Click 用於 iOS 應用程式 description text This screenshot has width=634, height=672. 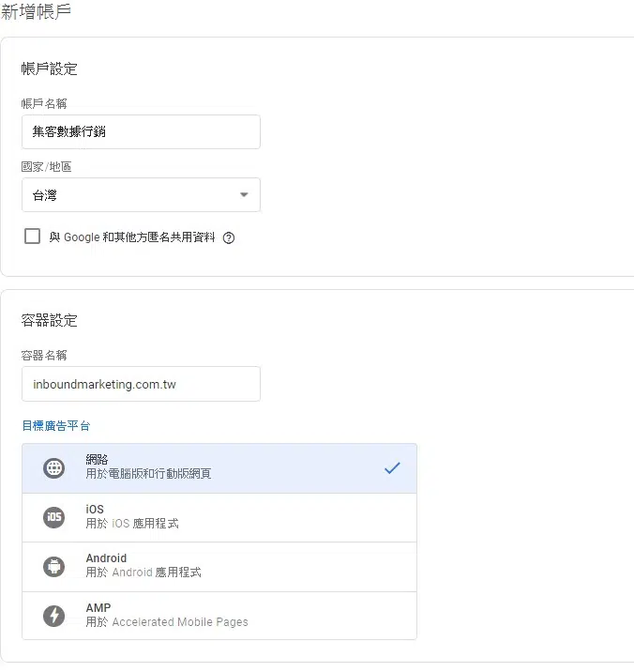[132, 524]
